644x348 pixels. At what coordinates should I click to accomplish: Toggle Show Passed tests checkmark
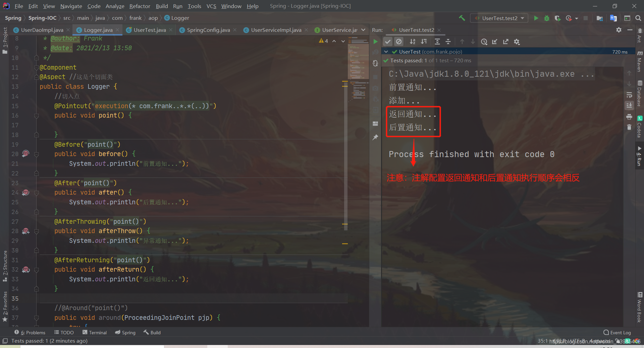point(388,42)
